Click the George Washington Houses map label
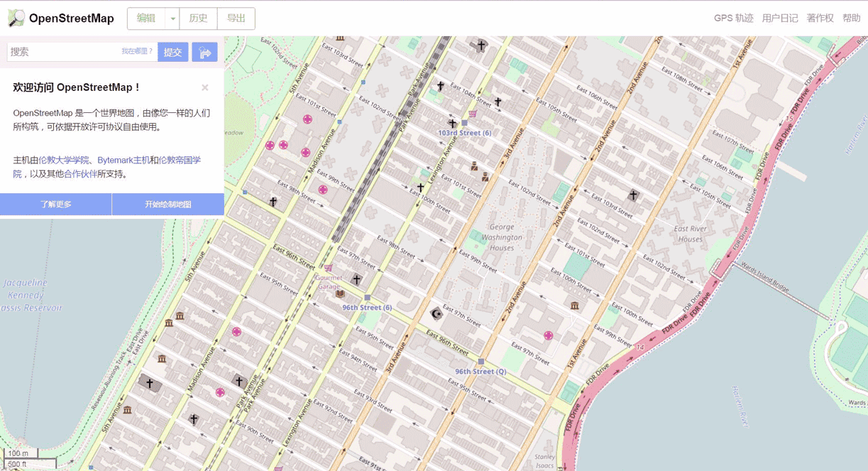Screen dimensions: 868x471 [502, 237]
